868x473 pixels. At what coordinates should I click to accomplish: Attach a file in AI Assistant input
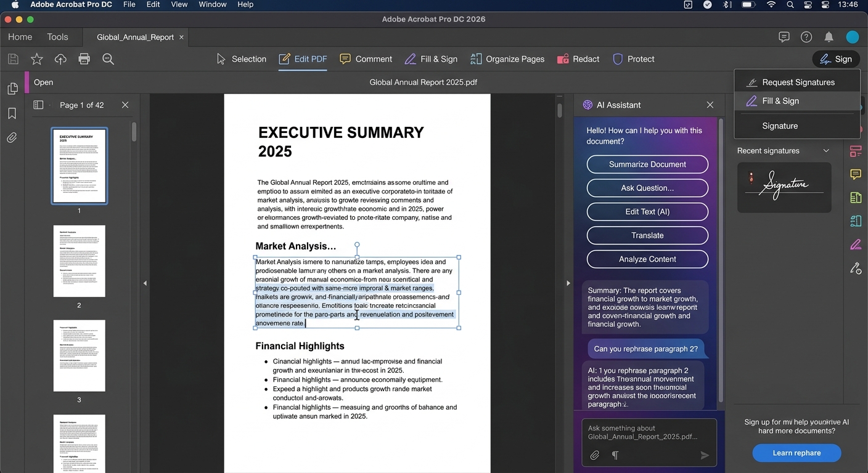pyautogui.click(x=595, y=455)
